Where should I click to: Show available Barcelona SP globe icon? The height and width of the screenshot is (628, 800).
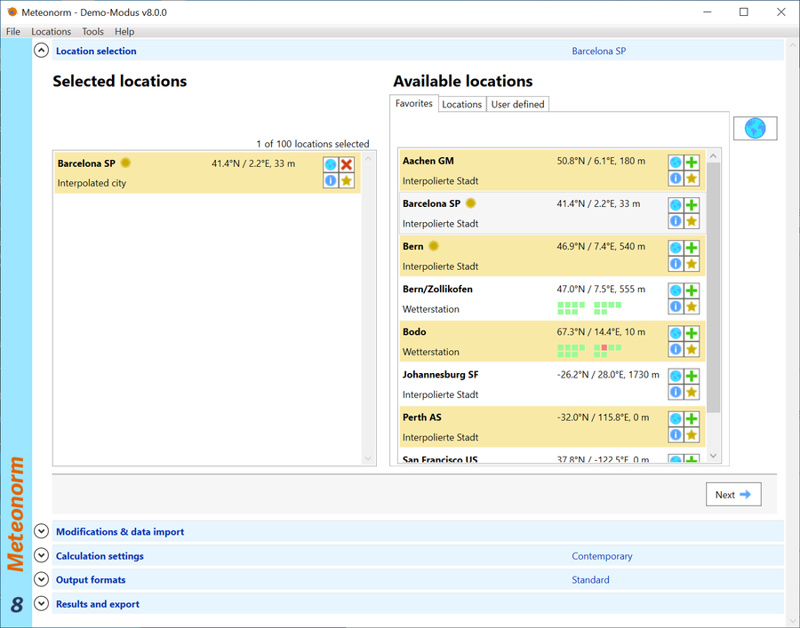point(676,205)
